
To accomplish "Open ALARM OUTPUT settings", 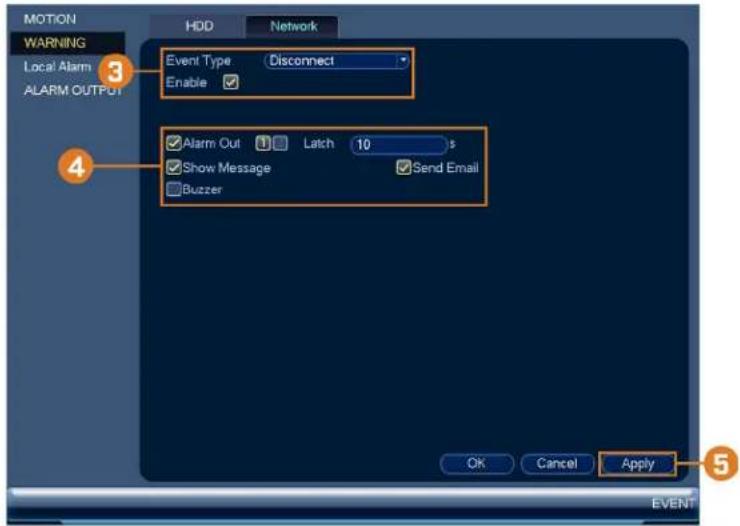I will [x=73, y=90].
